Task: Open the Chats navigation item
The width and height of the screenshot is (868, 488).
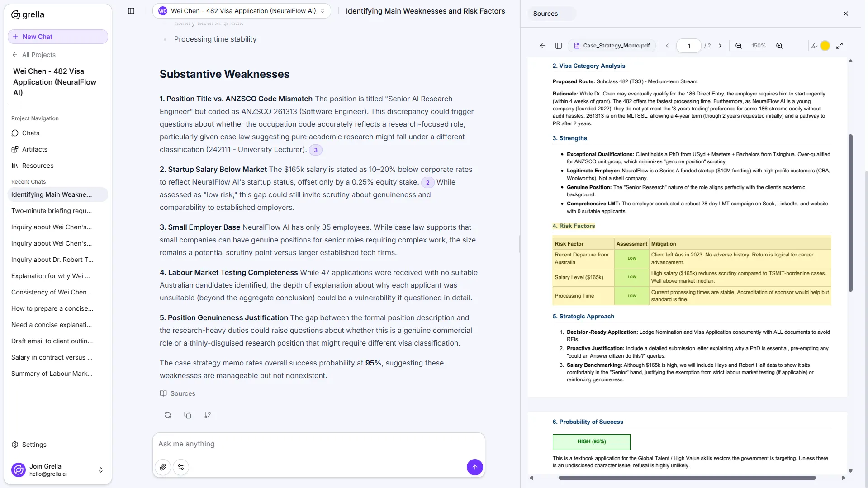Action: 31,133
